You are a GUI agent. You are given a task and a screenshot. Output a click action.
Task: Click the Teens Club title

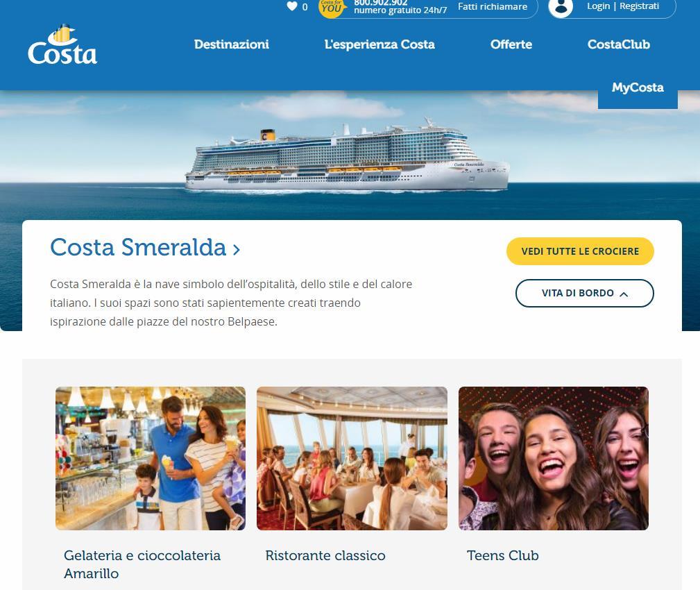503,555
